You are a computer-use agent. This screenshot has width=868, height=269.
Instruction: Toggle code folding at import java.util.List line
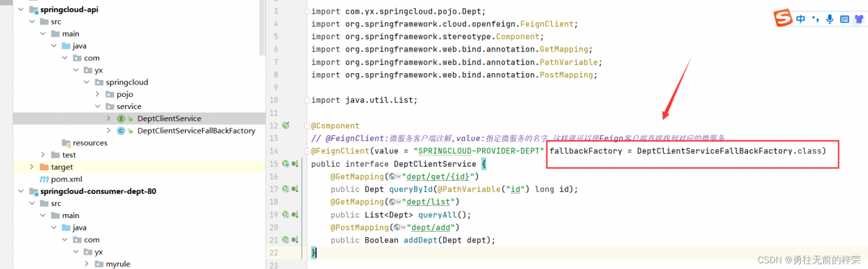click(x=307, y=100)
